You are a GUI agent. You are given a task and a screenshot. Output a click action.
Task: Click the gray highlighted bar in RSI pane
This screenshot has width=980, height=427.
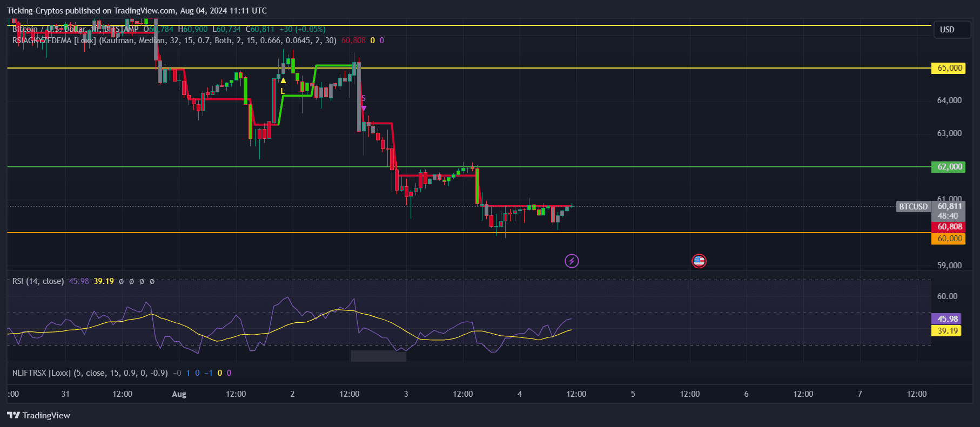tap(378, 356)
